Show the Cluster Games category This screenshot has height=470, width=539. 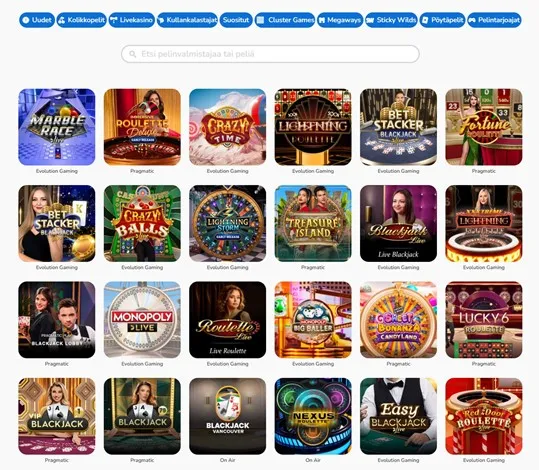coord(285,20)
